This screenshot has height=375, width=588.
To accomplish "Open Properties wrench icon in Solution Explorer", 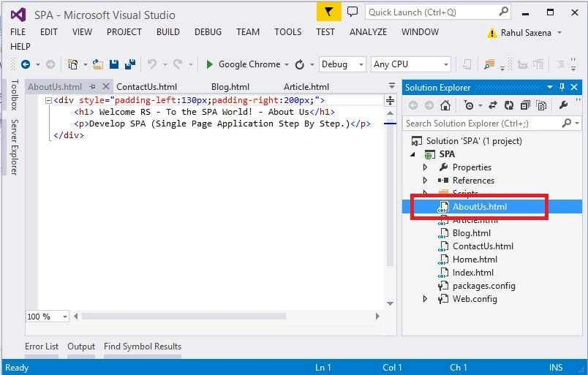I will [x=563, y=105].
